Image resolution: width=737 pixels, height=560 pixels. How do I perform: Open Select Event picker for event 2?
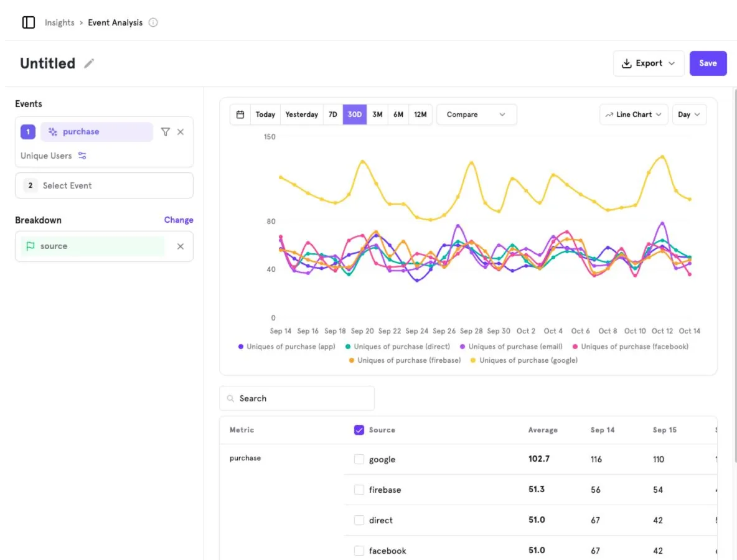105,185
